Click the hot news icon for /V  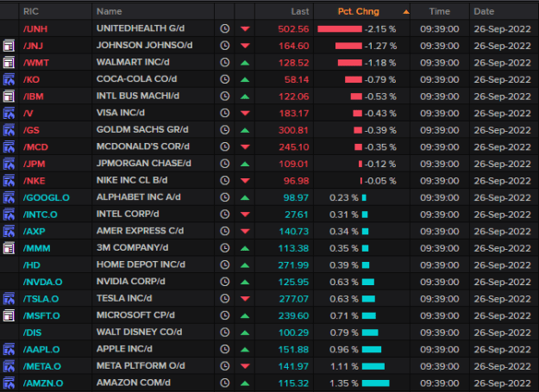(x=9, y=113)
